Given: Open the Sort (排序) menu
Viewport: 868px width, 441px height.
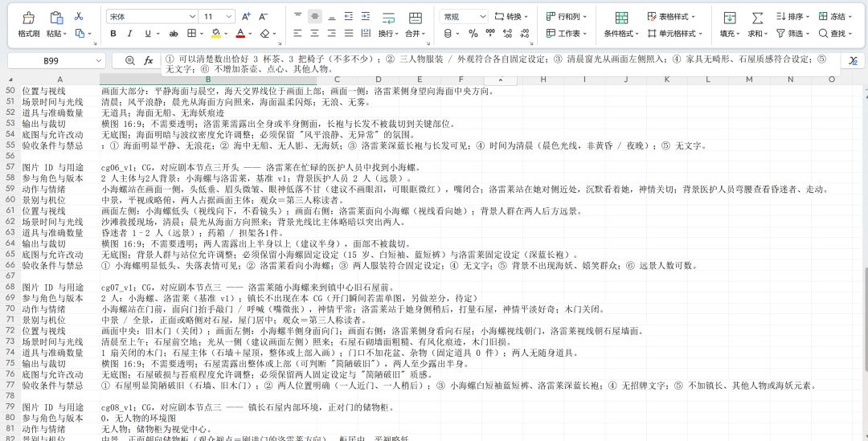Looking at the screenshot, I should 792,17.
